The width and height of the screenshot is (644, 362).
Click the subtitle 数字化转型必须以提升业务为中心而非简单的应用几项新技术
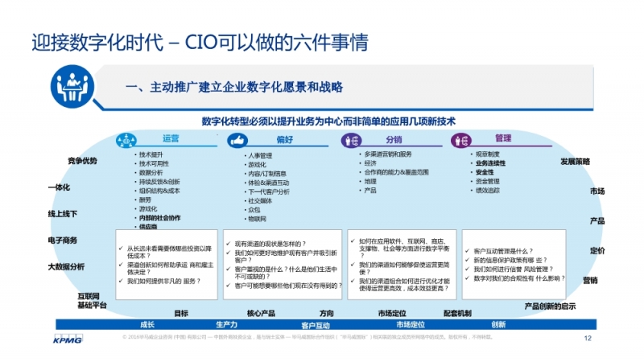click(328, 121)
